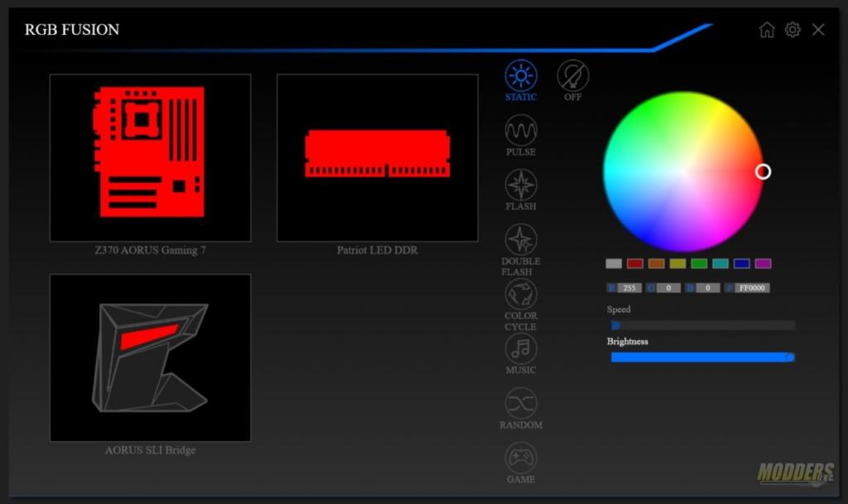Switch to the Pulse effect
The width and height of the screenshot is (848, 504).
point(521,129)
